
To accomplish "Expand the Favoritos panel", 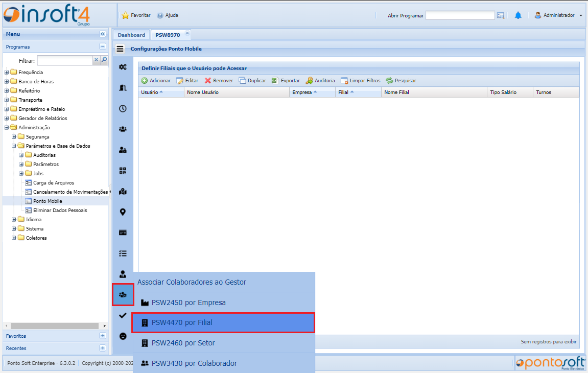I will pos(103,336).
